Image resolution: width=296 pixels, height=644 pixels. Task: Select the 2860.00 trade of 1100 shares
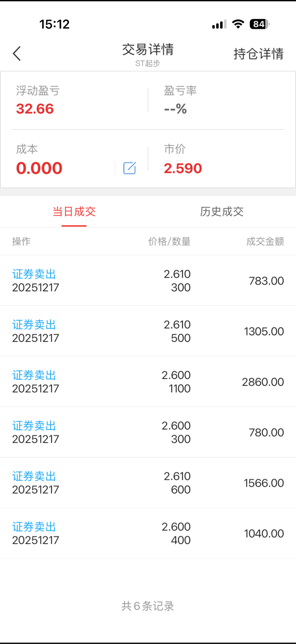148,382
